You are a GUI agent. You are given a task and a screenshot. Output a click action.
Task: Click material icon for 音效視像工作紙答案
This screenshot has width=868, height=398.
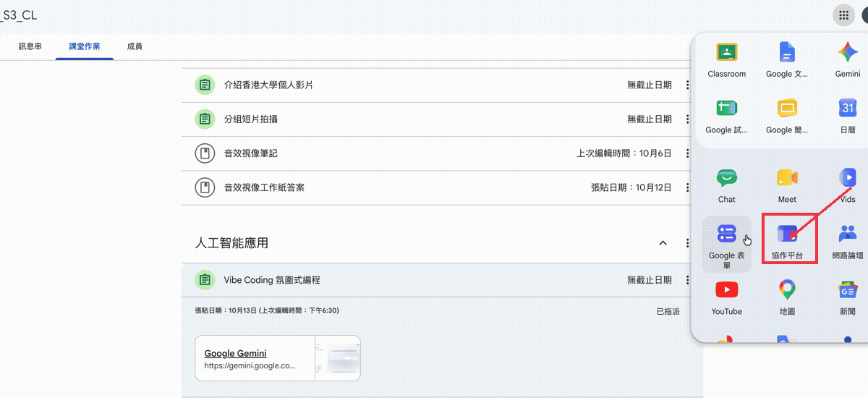click(205, 187)
